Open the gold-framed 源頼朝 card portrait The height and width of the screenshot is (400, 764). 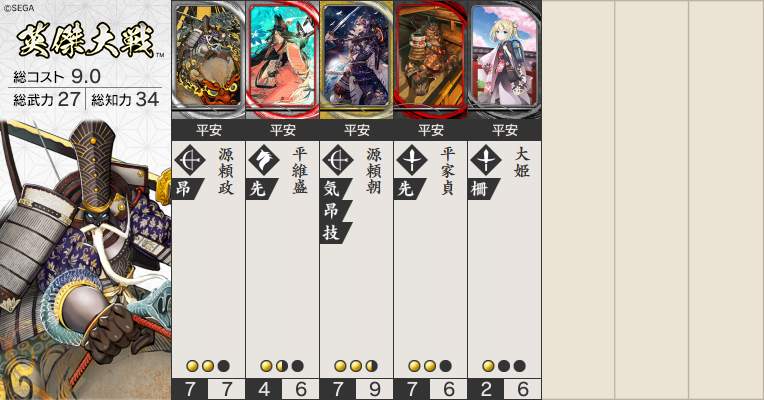coord(357,59)
